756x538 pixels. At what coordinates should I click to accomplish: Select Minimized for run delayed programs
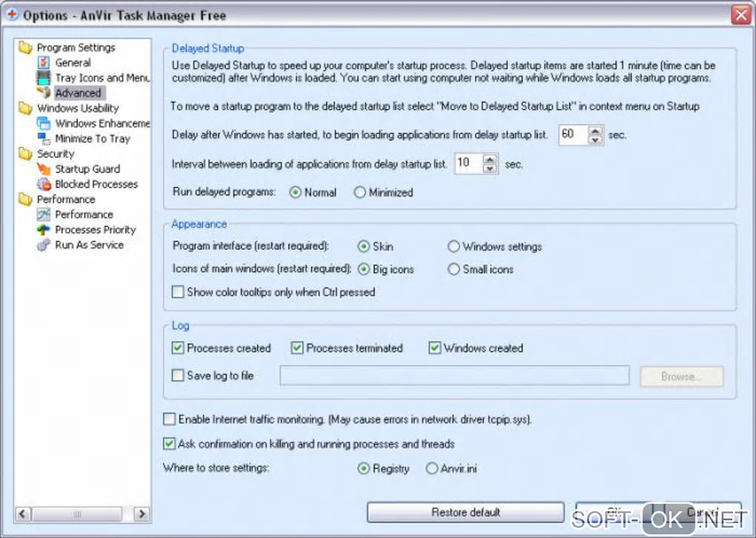(359, 193)
